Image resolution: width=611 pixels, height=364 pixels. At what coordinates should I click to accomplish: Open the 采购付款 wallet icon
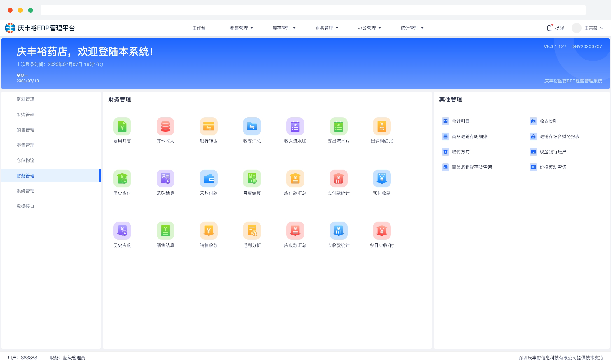(209, 178)
